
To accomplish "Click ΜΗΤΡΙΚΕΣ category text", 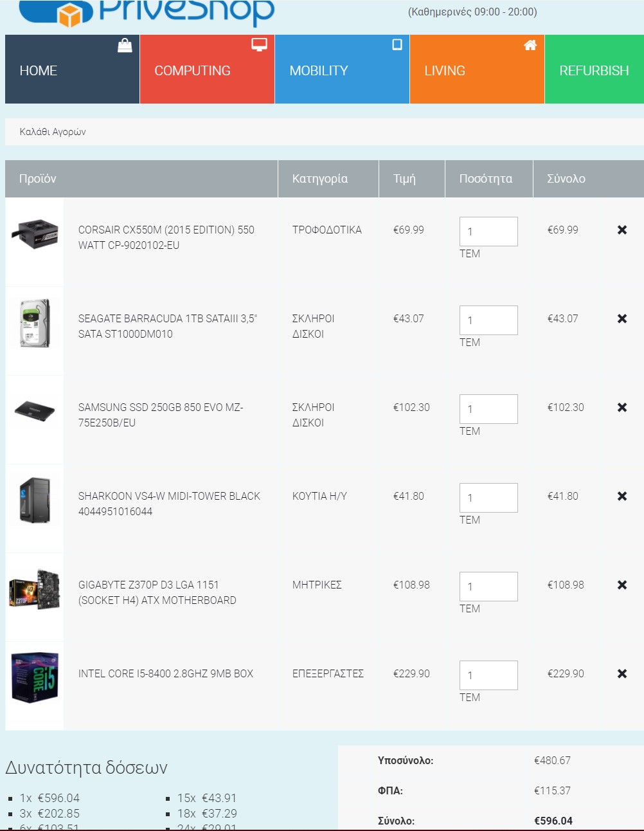I will [317, 585].
